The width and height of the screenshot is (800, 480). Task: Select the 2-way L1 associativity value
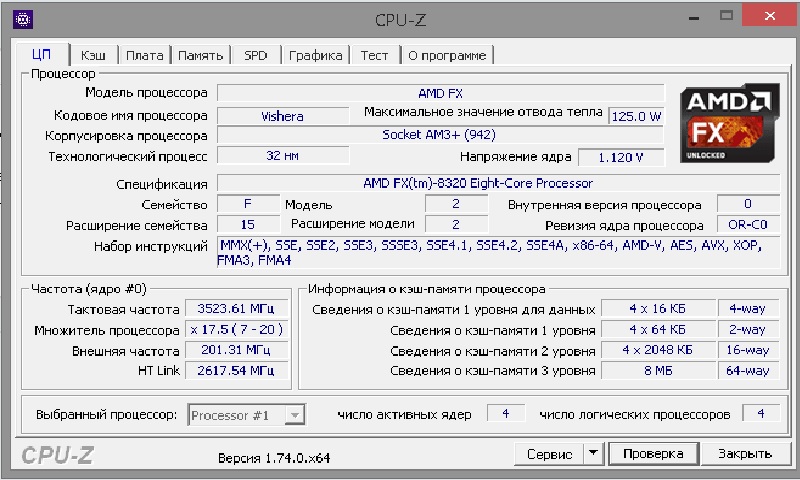tap(748, 330)
